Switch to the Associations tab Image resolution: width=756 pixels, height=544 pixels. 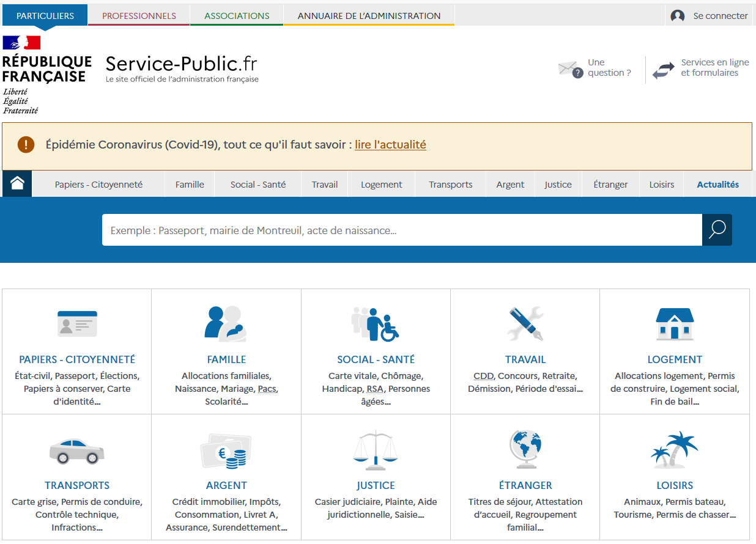[x=237, y=16]
